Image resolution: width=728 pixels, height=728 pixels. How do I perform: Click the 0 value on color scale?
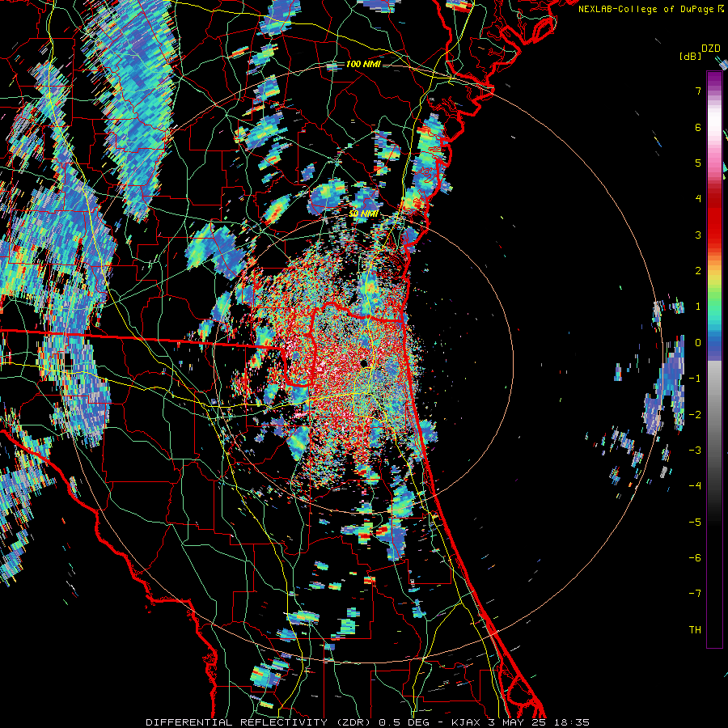coord(698,343)
